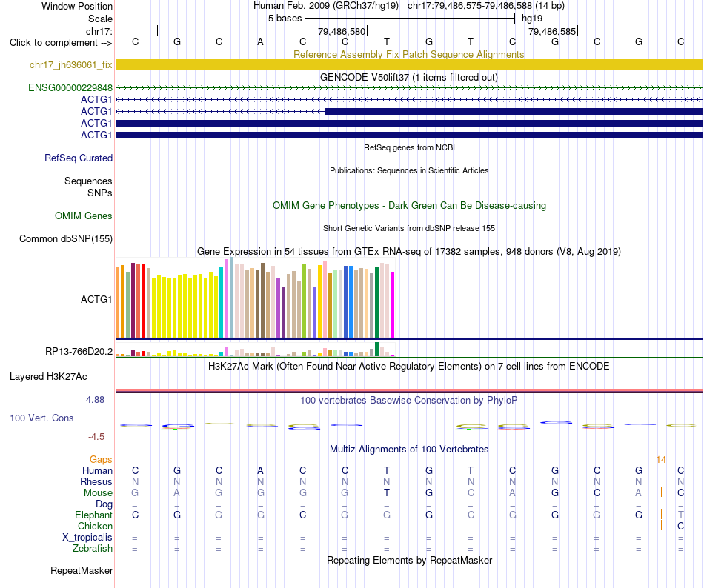
Task: Click the orange 14 gap count
Action: tap(661, 460)
